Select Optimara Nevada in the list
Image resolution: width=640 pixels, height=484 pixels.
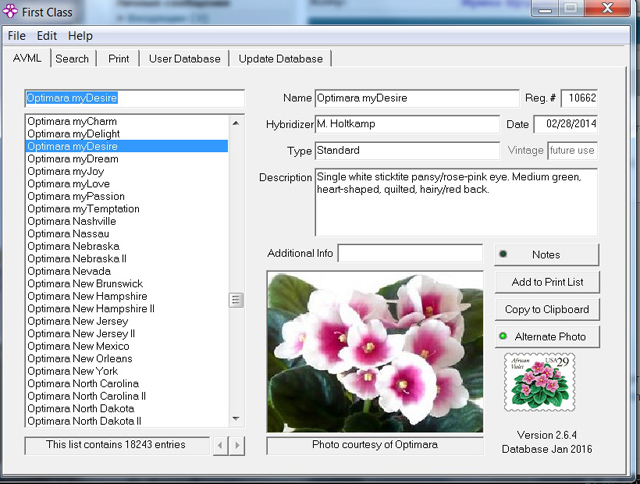click(x=127, y=271)
